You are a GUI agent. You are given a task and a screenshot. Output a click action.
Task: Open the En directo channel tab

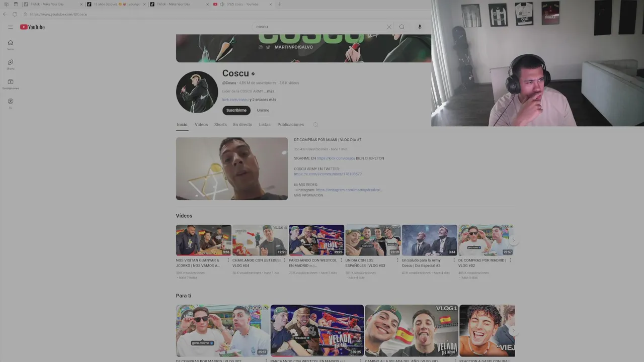click(243, 125)
